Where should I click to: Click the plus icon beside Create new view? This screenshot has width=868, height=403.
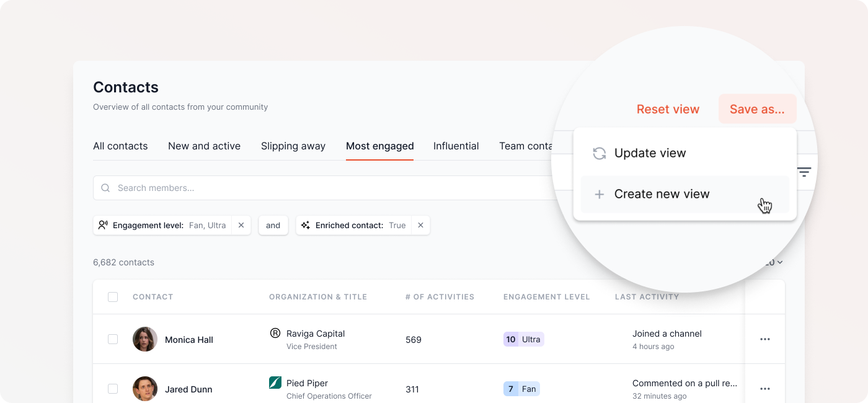[599, 194]
